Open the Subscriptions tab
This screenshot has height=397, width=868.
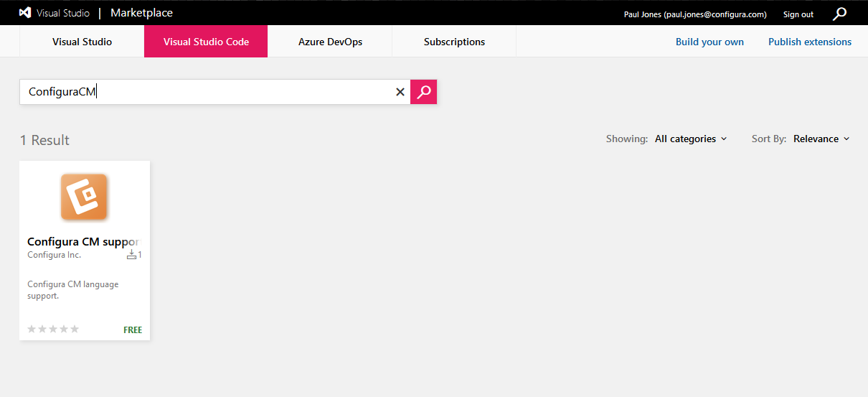coord(454,42)
